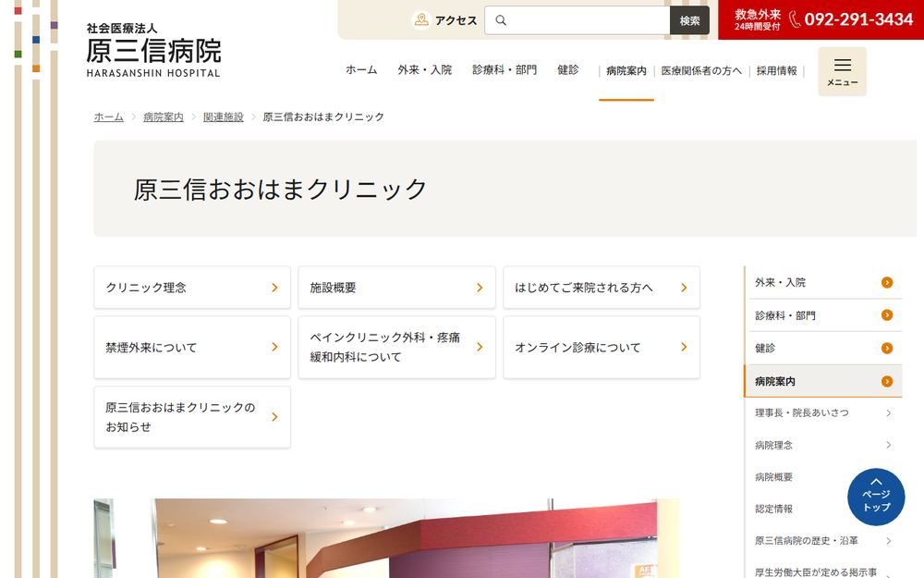Expand 原三信病院の歴史・沿革 sidebar chevron
Screen dimensions: 924x578
[889, 540]
